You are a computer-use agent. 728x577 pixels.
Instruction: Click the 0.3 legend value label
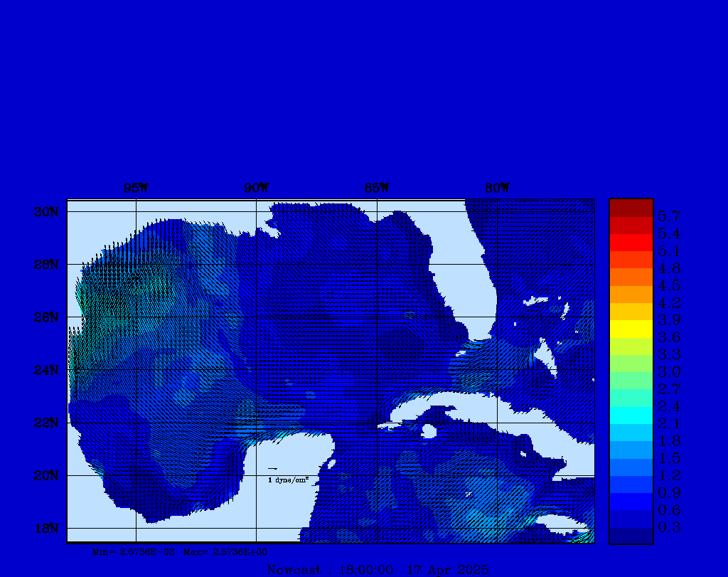click(x=669, y=528)
